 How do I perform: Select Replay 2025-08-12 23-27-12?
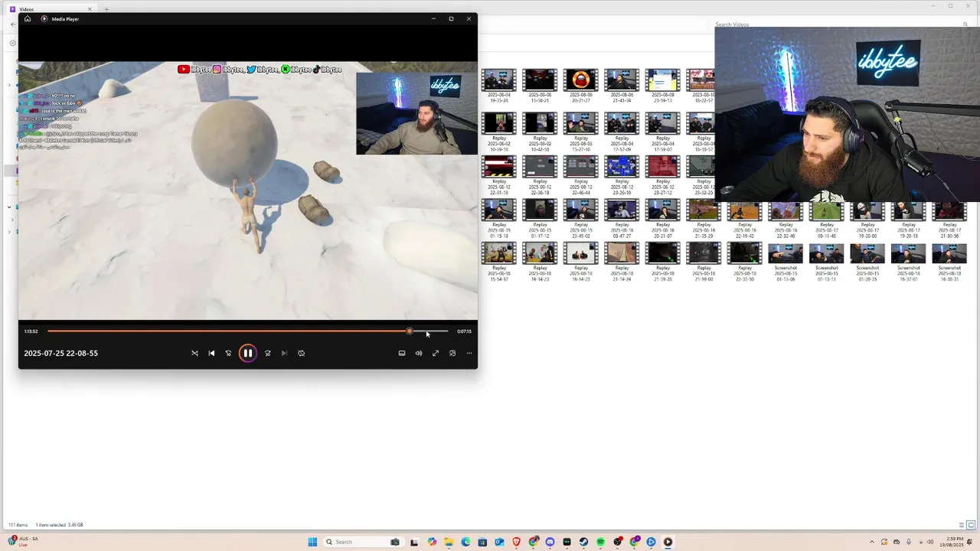[662, 175]
